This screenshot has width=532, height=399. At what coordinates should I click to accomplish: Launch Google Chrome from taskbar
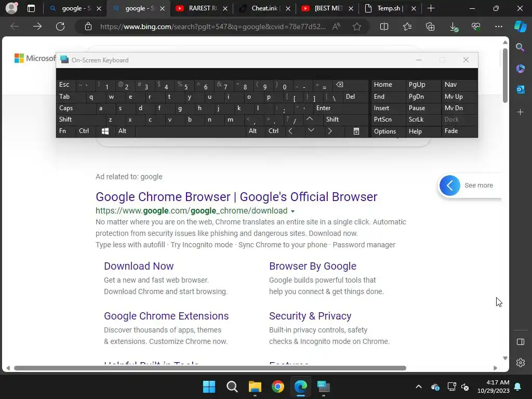point(278,387)
